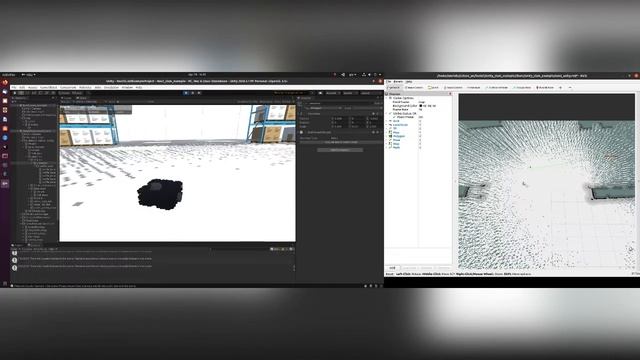The height and width of the screenshot is (360, 640).
Task: Select RViz Publish Point tool
Action: click(545, 87)
